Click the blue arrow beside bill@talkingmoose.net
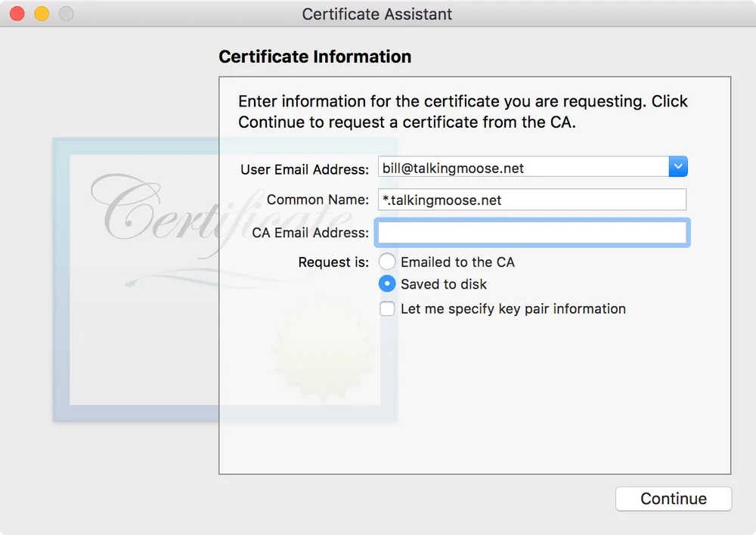The image size is (756, 535). click(678, 166)
